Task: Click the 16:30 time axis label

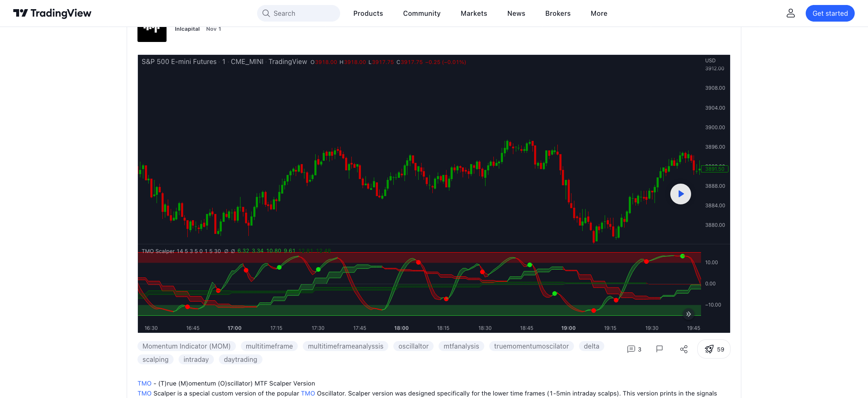Action: [151, 328]
